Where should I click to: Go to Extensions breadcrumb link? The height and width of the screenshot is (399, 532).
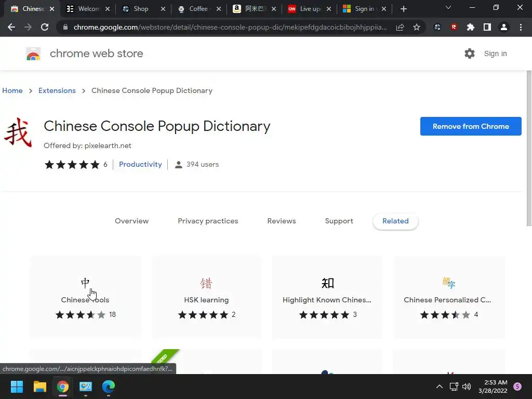(x=57, y=90)
